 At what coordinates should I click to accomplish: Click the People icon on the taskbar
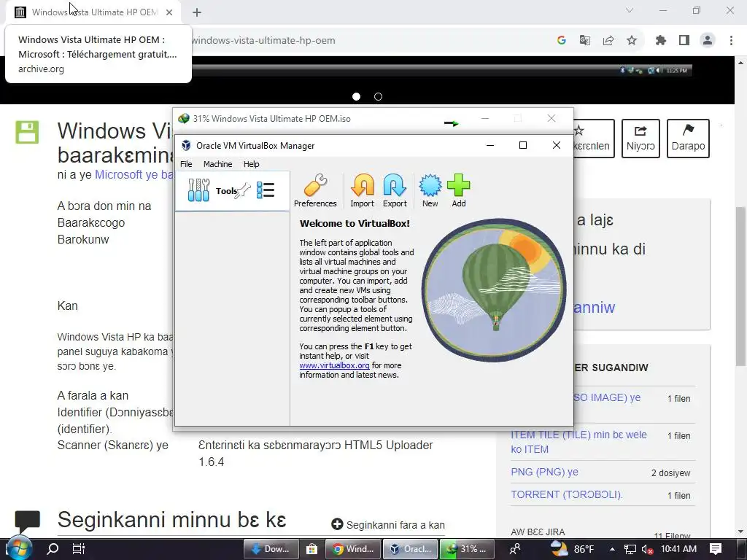514,549
